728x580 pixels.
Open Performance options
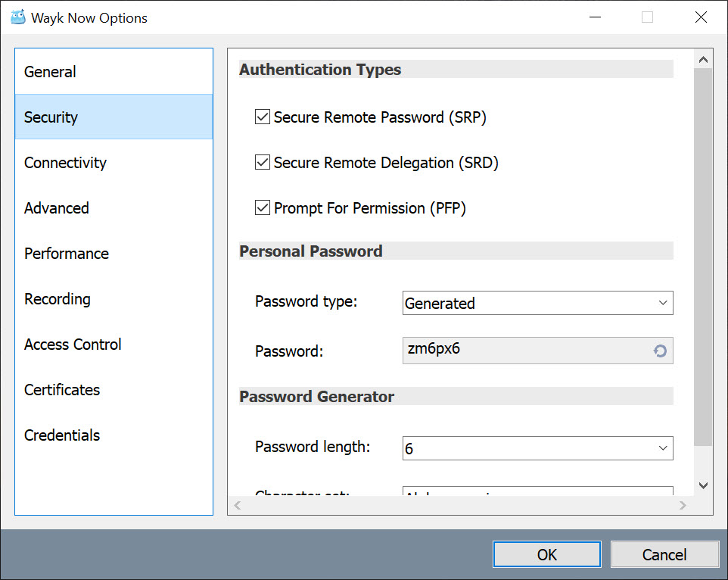tap(114, 253)
